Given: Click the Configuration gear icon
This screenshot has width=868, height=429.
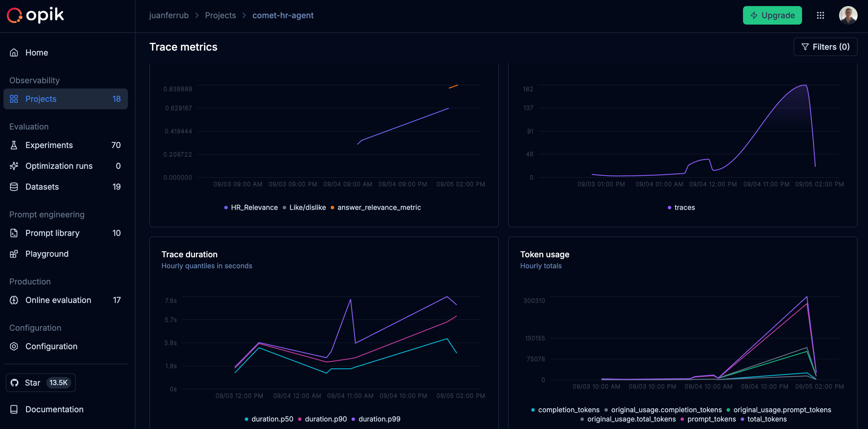Looking at the screenshot, I should (x=14, y=346).
